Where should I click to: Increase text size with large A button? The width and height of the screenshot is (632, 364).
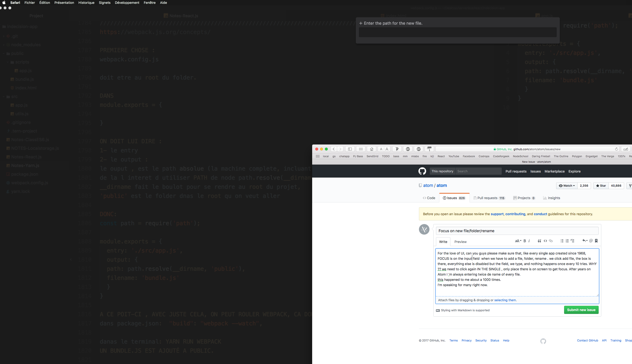[x=387, y=149]
